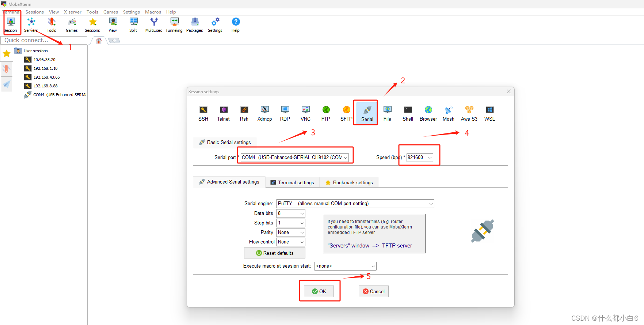644x325 pixels.
Task: Select Serial session type
Action: coord(367,113)
